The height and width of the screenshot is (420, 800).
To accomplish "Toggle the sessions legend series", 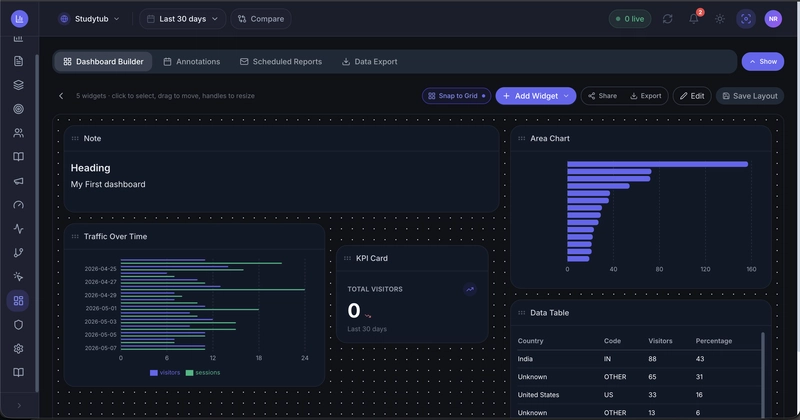I will click(203, 373).
